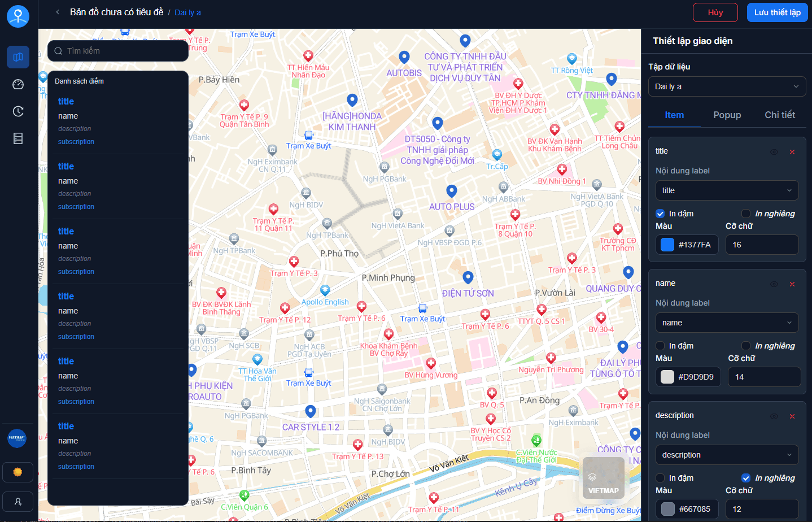Image resolution: width=812 pixels, height=522 pixels.
Task: Toggle visibility of the name field
Action: click(774, 284)
